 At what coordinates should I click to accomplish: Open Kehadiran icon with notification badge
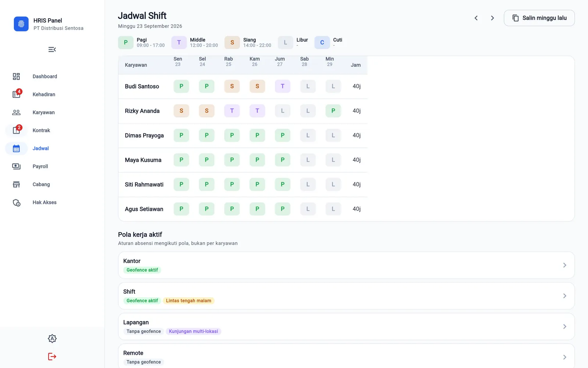click(16, 94)
